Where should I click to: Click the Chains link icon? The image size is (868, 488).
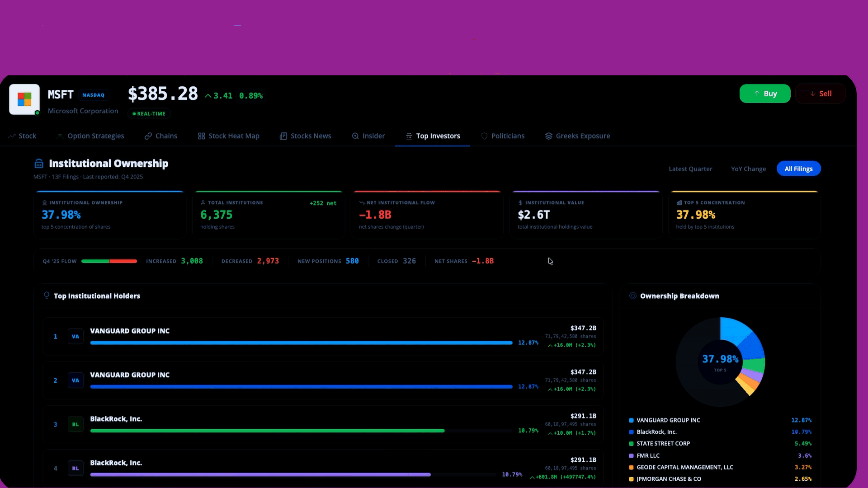click(148, 136)
